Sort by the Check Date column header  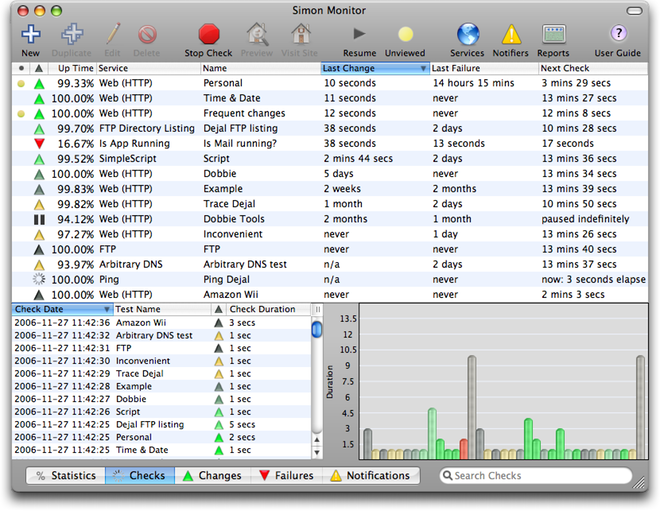pos(62,309)
